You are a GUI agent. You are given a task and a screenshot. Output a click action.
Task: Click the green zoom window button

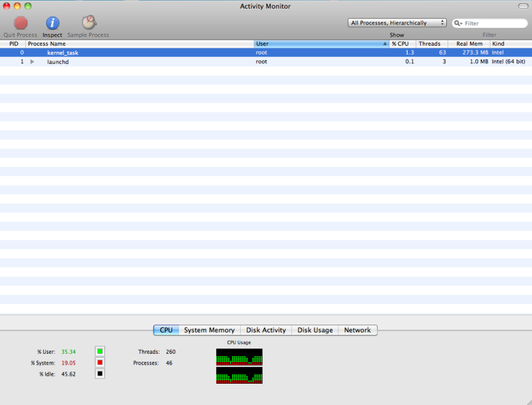click(x=28, y=6)
